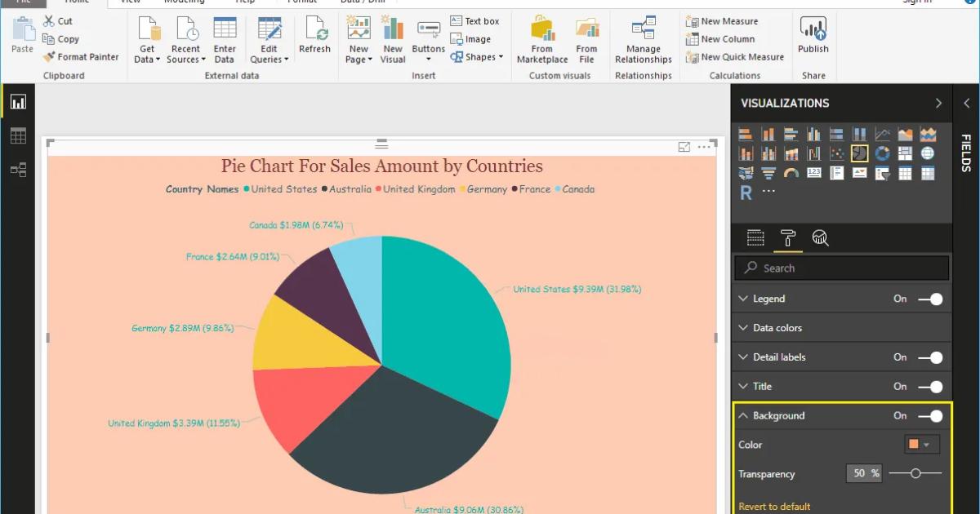Click the R script visual icon
Image resolution: width=980 pixels, height=514 pixels.
pyautogui.click(x=746, y=193)
